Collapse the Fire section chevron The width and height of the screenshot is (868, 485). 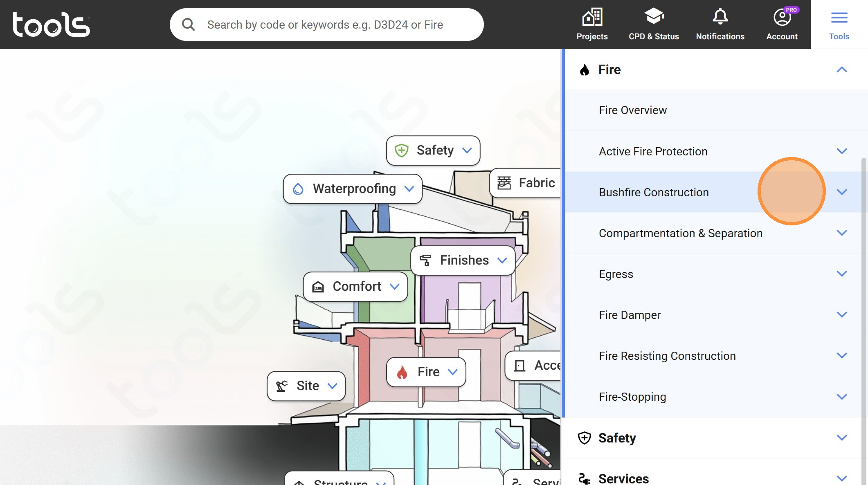(841, 70)
